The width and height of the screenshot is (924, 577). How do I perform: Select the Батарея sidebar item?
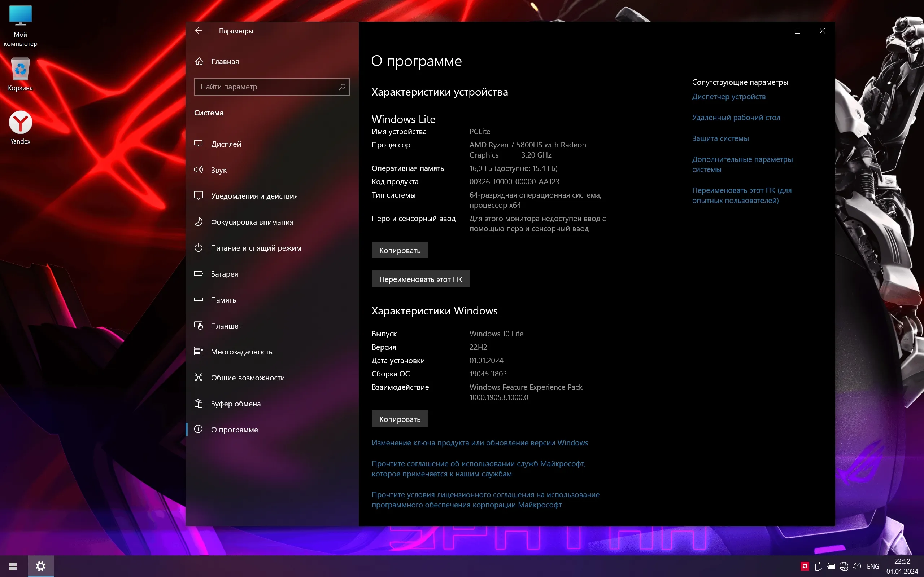[224, 274]
